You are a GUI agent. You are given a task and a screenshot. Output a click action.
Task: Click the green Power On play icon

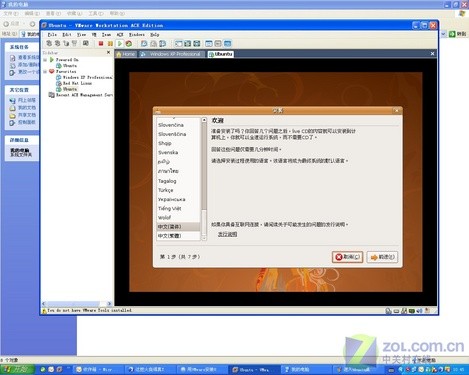(x=119, y=43)
